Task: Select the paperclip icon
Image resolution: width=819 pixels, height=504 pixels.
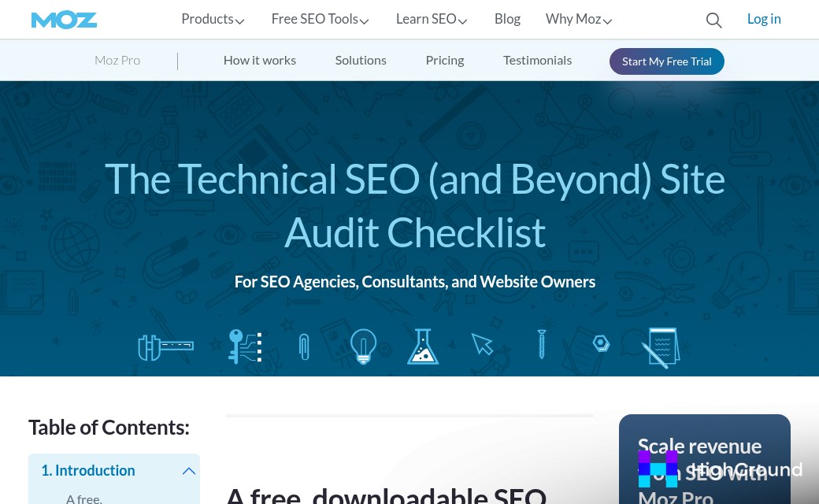Action: click(x=304, y=346)
